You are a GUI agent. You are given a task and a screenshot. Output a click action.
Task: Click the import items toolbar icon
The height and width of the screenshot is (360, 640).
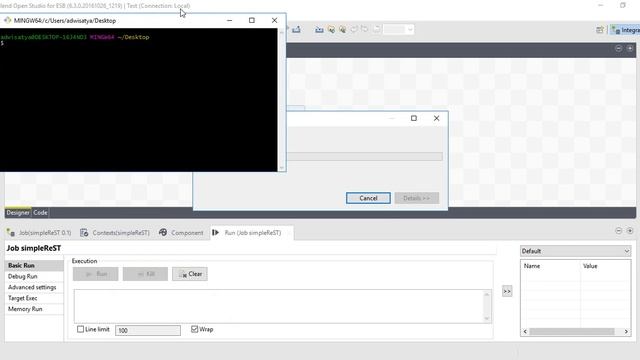tap(319, 29)
